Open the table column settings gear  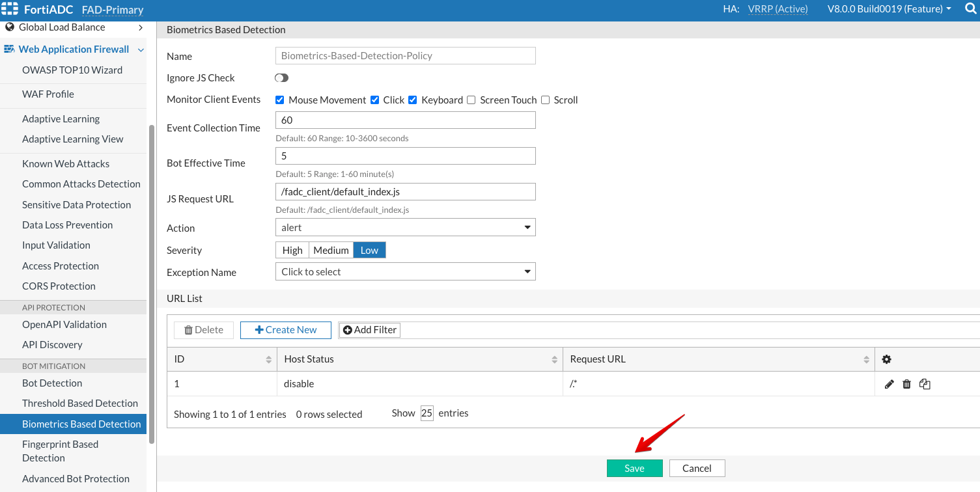tap(886, 359)
